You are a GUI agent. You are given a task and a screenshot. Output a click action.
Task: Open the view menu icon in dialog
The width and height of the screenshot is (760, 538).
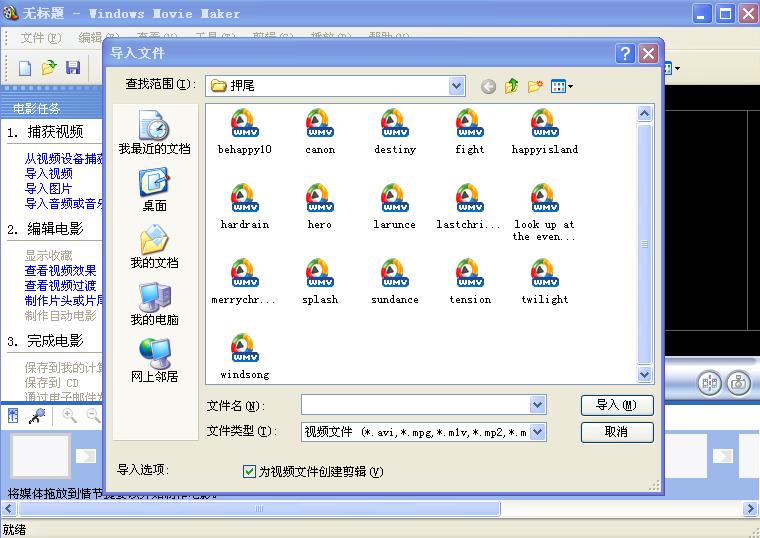click(562, 86)
